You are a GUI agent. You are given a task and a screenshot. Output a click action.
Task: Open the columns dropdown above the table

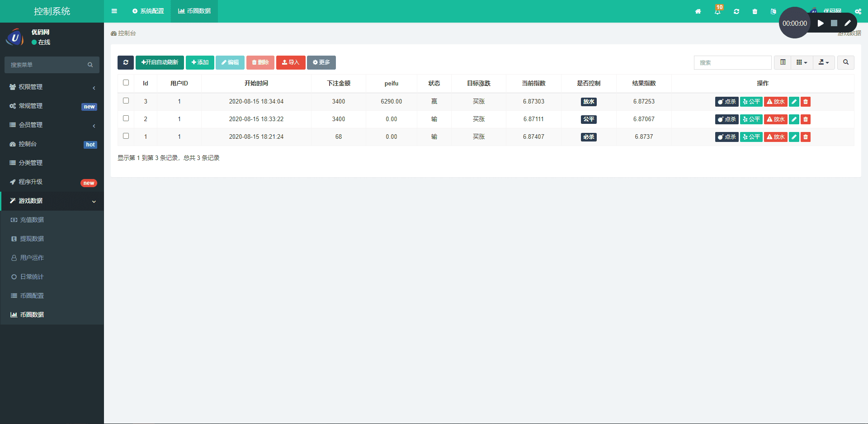[x=802, y=62]
